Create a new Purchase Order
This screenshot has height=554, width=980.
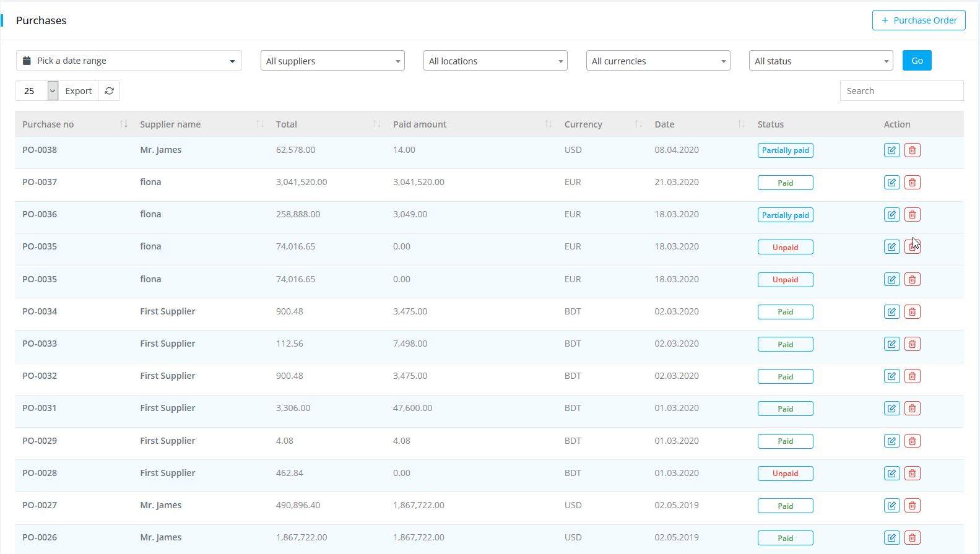pos(919,20)
